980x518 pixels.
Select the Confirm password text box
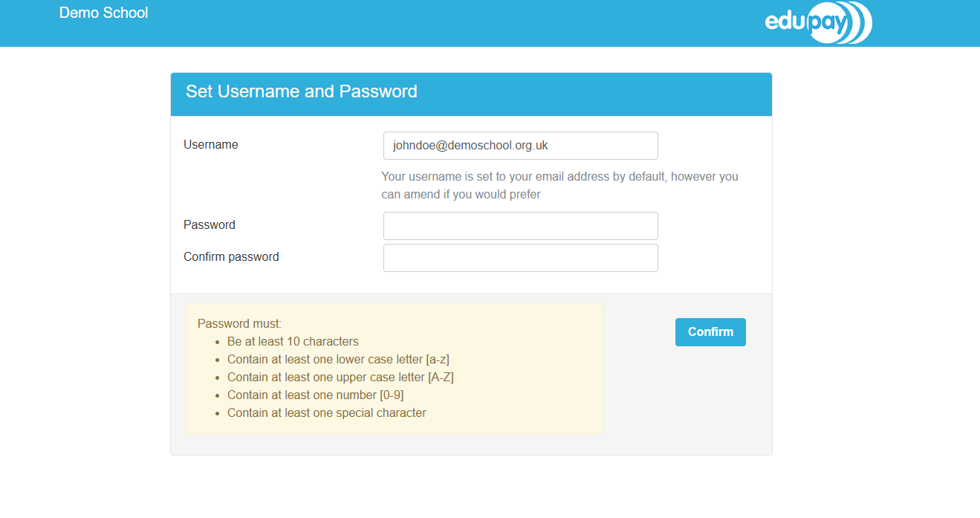pyautogui.click(x=520, y=258)
